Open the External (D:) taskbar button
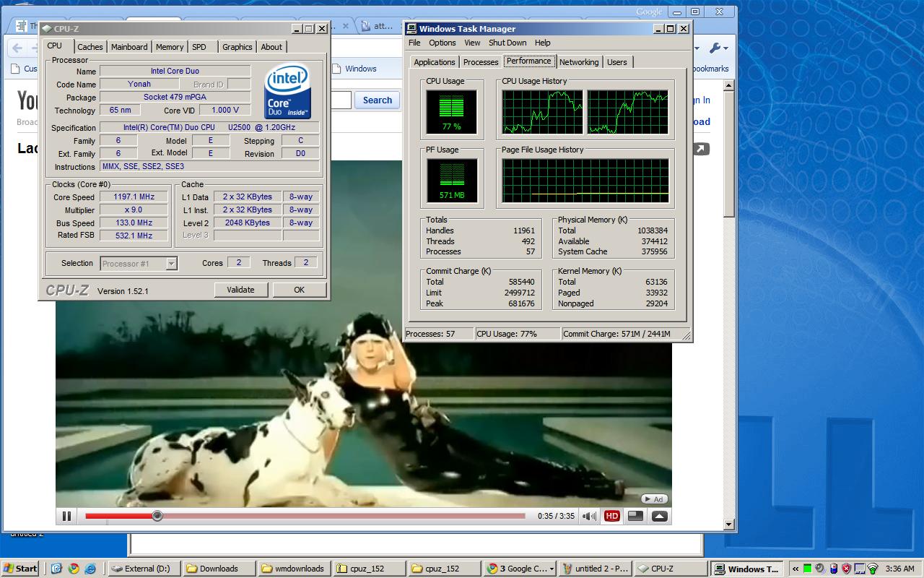This screenshot has width=924, height=578. coord(143,569)
